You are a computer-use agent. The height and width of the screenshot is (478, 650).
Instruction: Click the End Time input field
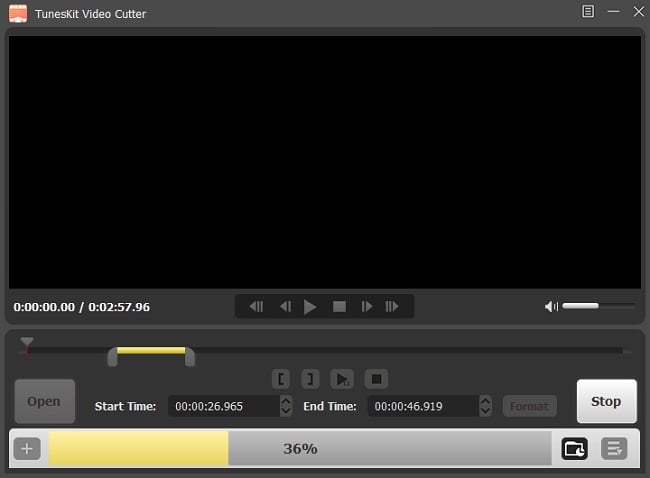[x=423, y=406]
